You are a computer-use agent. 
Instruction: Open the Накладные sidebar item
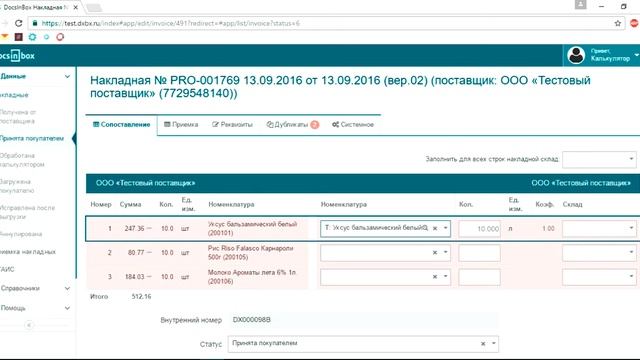tap(14, 95)
